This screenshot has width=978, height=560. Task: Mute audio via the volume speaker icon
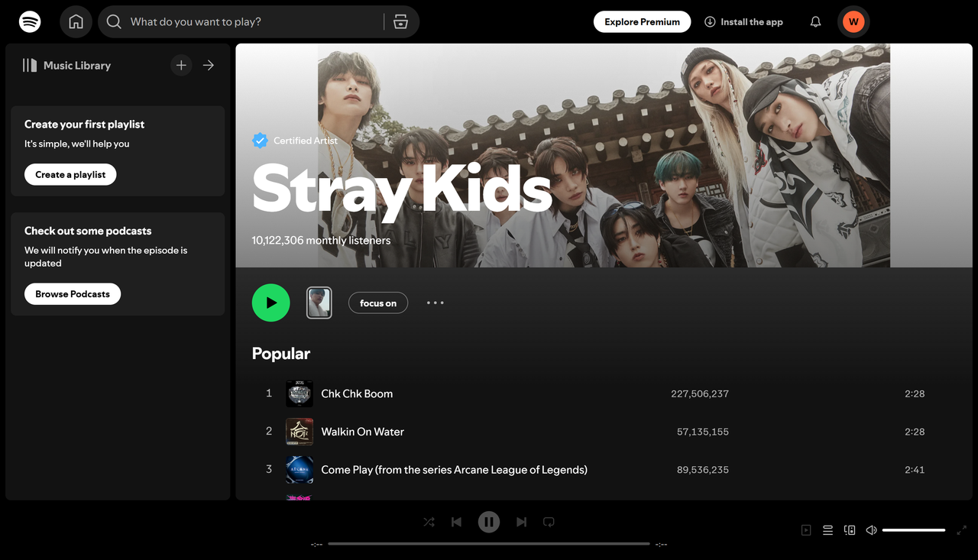pos(871,529)
